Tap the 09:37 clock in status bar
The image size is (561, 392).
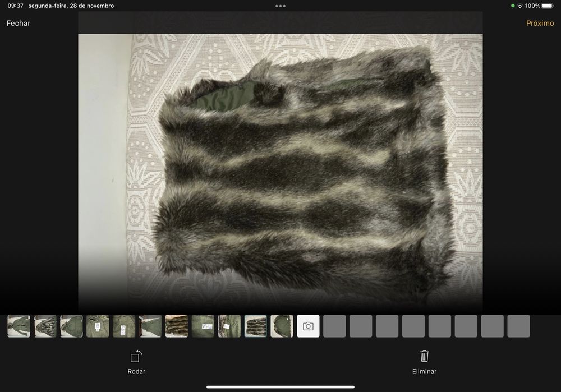point(15,6)
